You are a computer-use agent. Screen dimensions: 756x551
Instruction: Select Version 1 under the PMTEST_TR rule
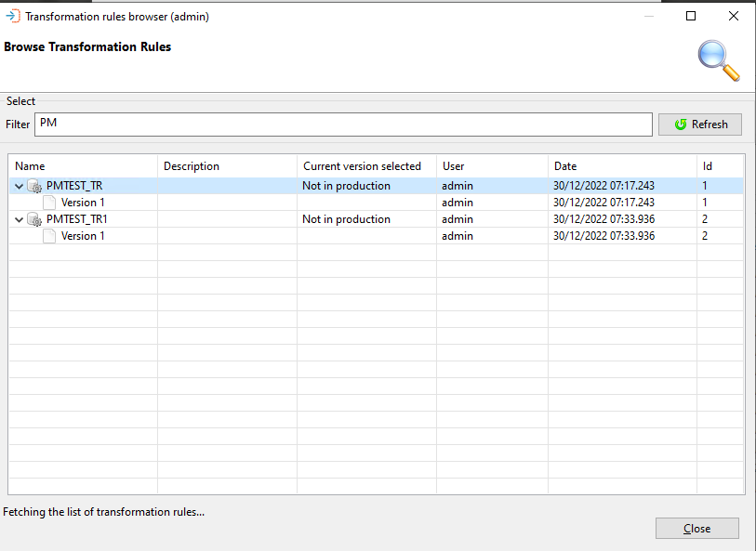83,203
